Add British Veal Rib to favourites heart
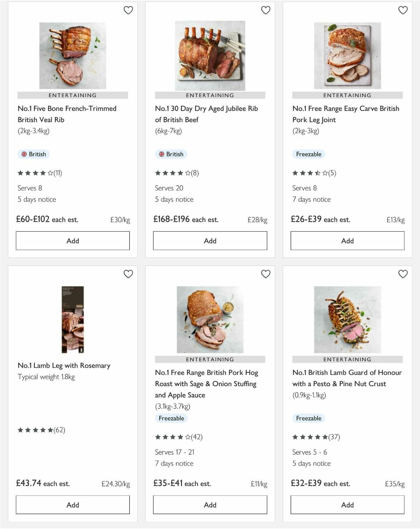Viewport: 420px width, 529px height. click(128, 11)
